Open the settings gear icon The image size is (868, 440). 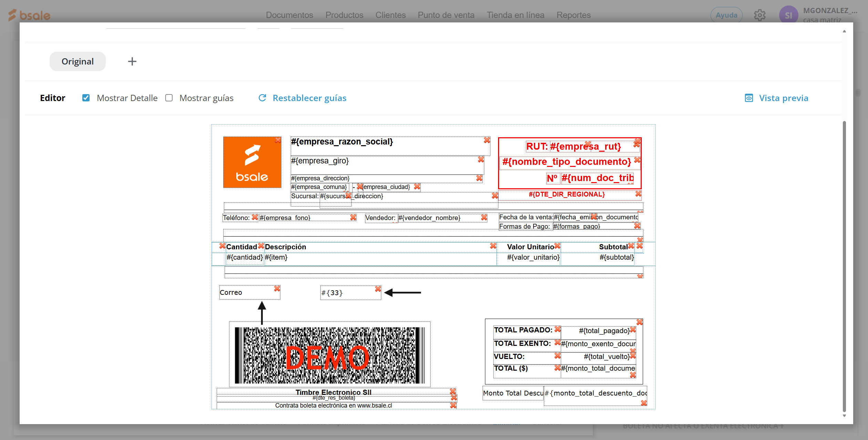(759, 15)
